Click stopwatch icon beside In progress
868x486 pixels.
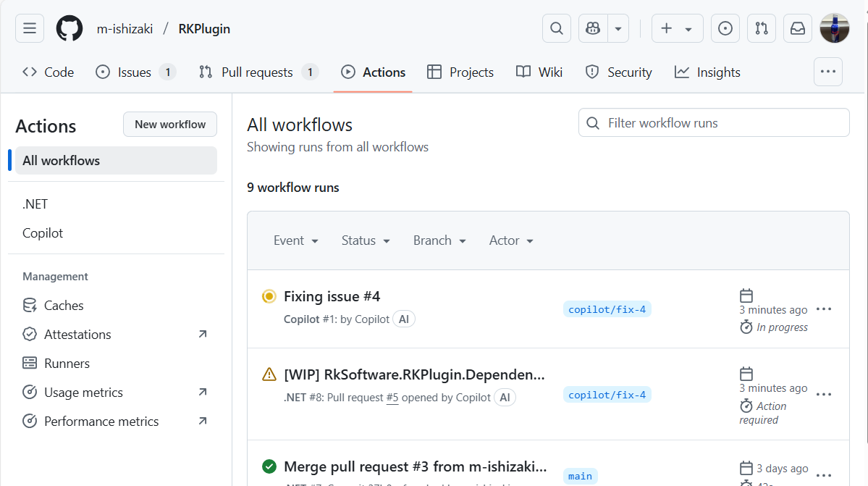point(746,327)
